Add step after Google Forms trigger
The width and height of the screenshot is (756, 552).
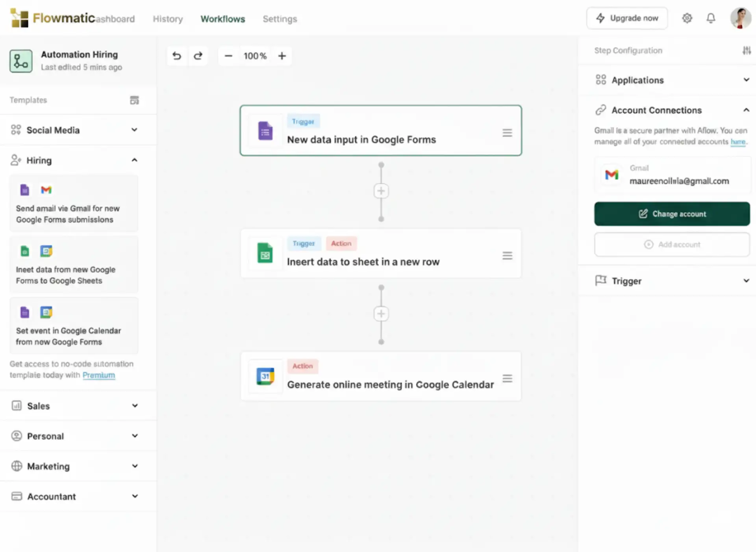click(381, 191)
